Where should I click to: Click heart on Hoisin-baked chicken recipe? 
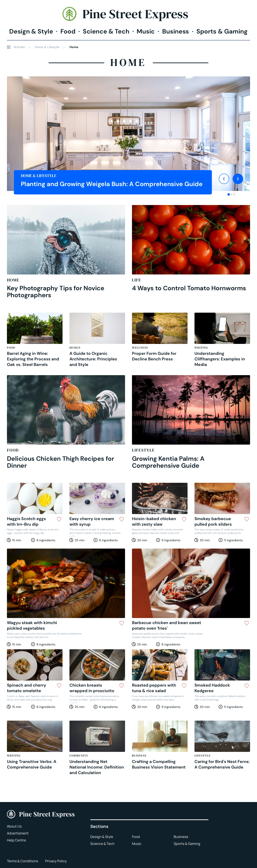(x=184, y=519)
